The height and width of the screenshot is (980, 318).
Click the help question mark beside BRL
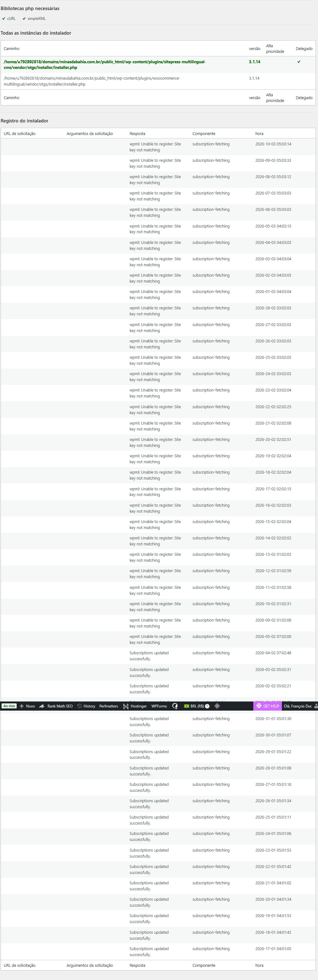pos(207,706)
